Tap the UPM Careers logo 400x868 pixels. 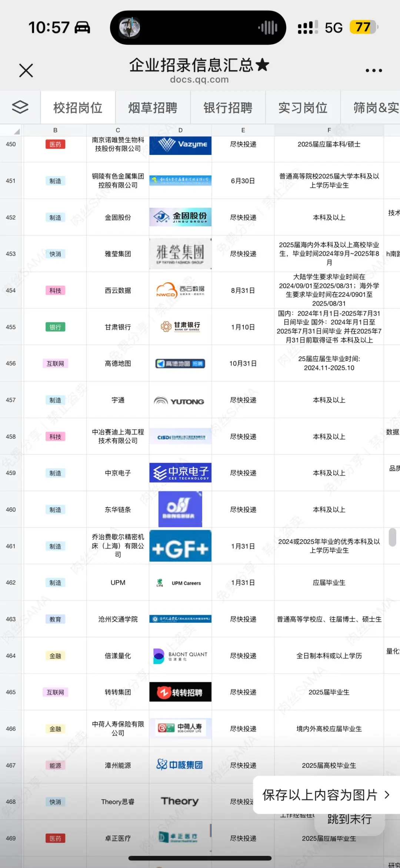pyautogui.click(x=179, y=583)
